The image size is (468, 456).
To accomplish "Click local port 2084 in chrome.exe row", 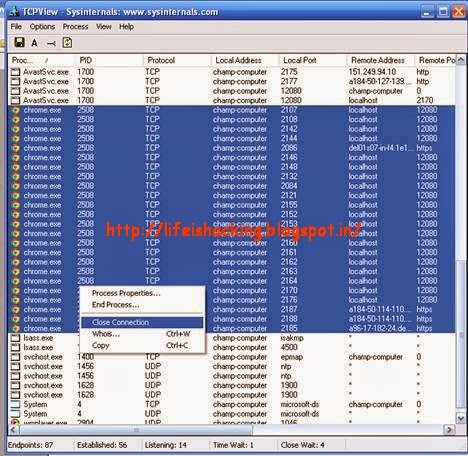I will click(x=289, y=186).
